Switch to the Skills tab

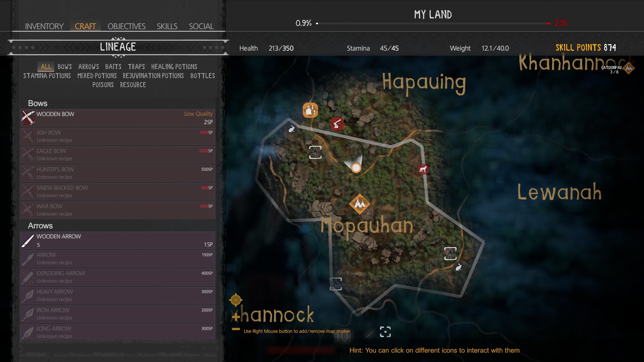[x=167, y=26]
